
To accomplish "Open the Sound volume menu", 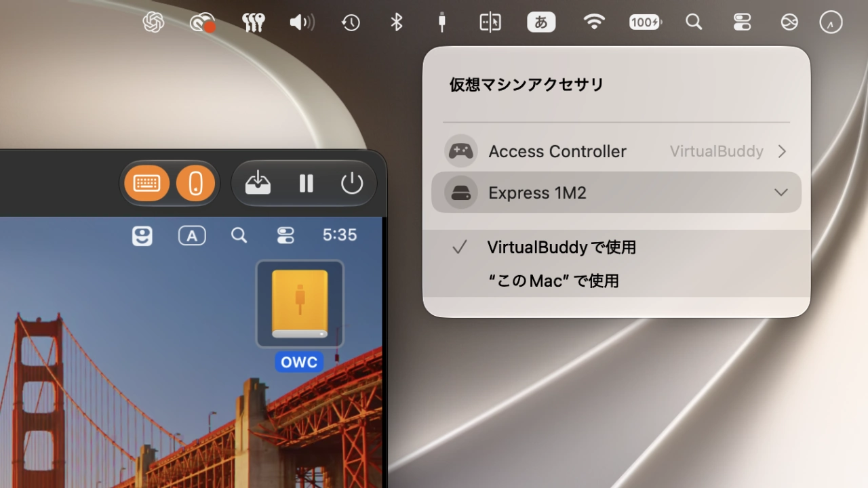I will [302, 22].
